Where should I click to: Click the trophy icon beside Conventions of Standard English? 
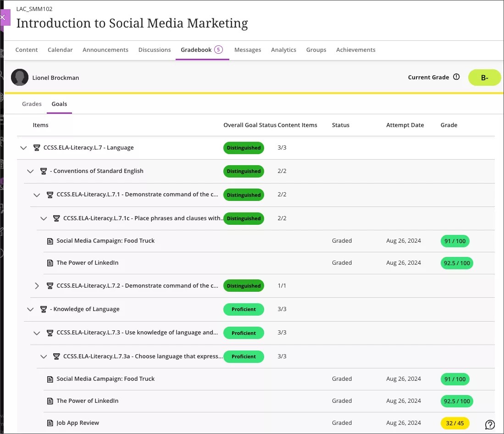(x=43, y=171)
